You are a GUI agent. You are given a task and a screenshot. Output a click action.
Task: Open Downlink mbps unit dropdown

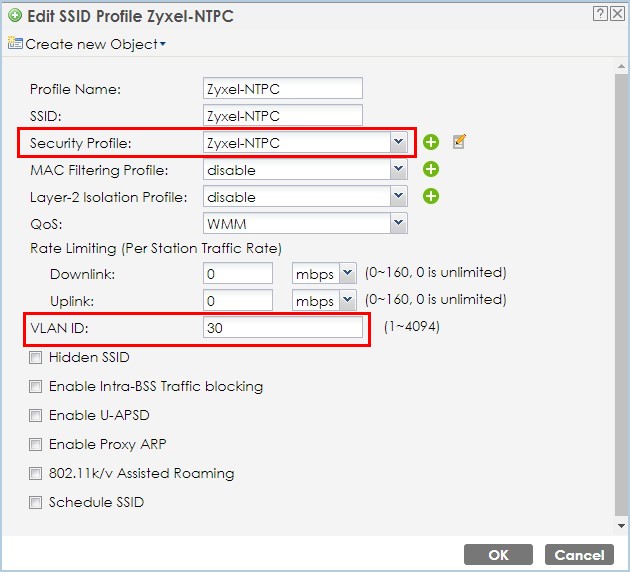[x=348, y=274]
